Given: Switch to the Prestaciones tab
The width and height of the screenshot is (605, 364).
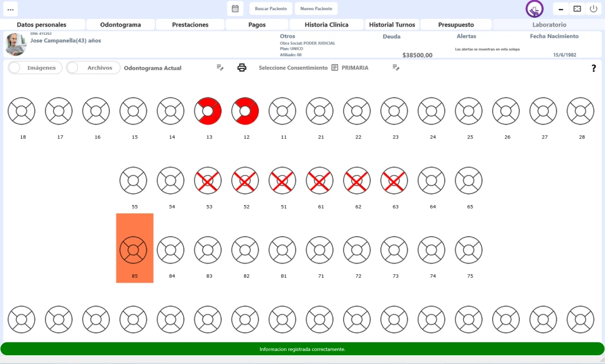Looking at the screenshot, I should tap(190, 25).
